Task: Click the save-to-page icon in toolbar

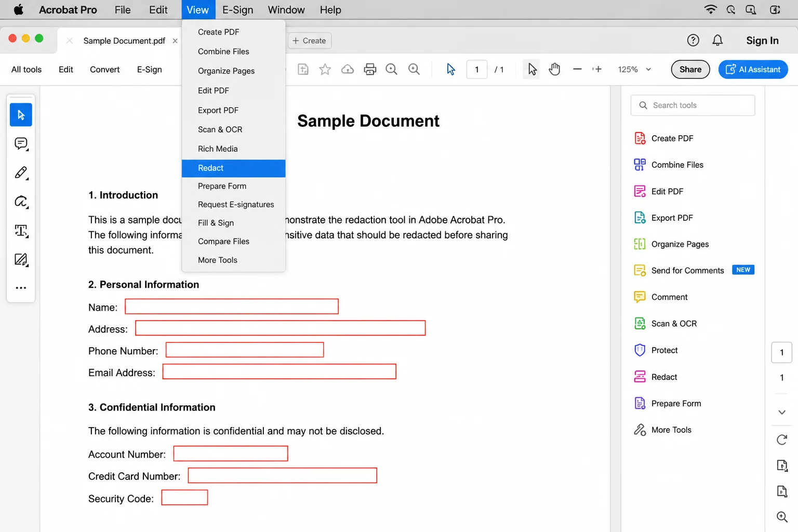Action: (x=303, y=69)
